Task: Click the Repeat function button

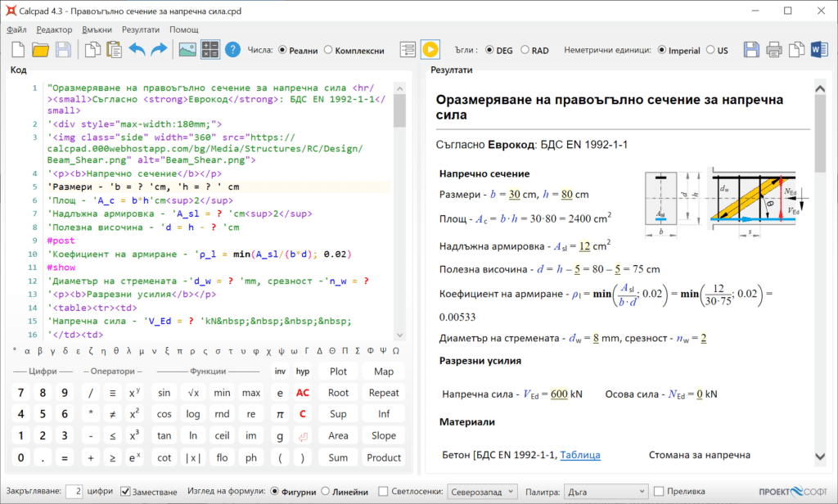Action: tap(384, 393)
